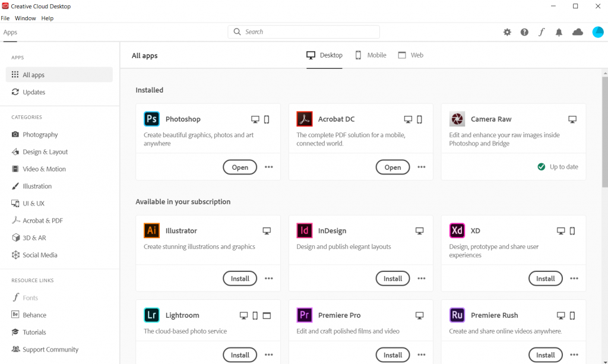Click Photoshop's desktop platform icon

coord(255,119)
